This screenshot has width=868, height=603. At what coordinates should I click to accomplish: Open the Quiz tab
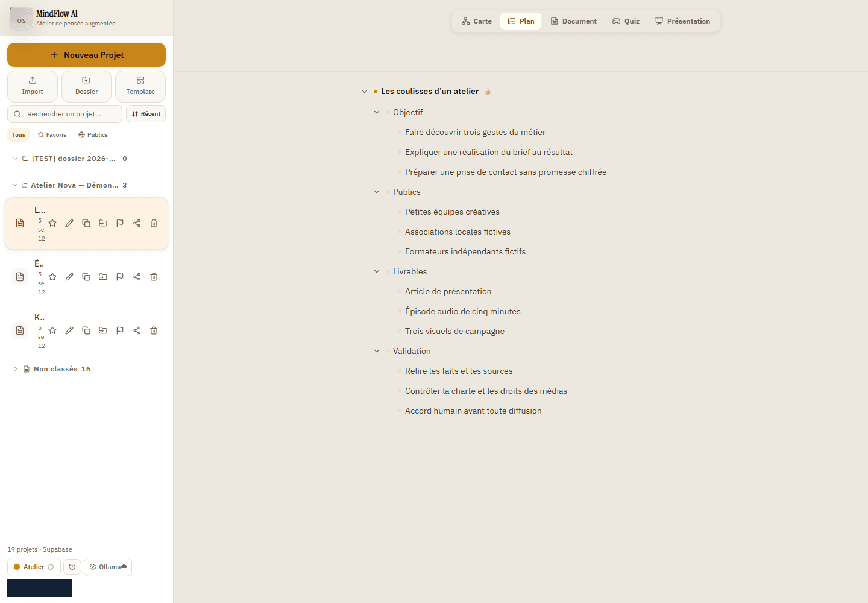(x=626, y=21)
